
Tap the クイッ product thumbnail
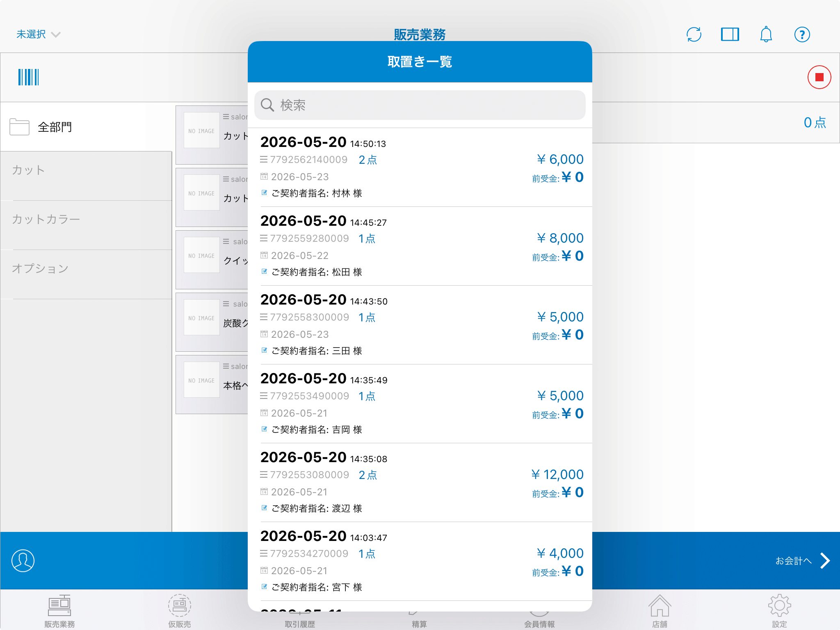pyautogui.click(x=201, y=255)
